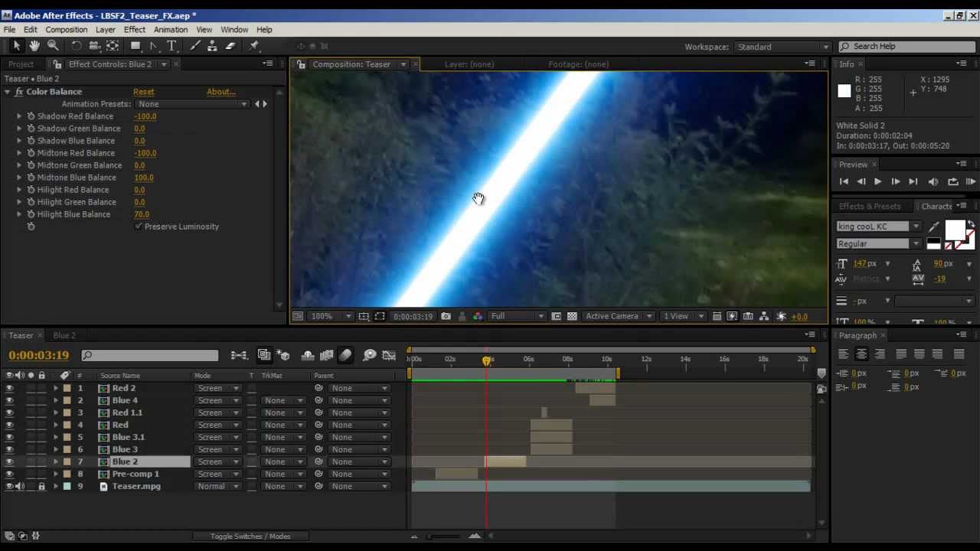Take a snapshot with the camera icon

(446, 316)
